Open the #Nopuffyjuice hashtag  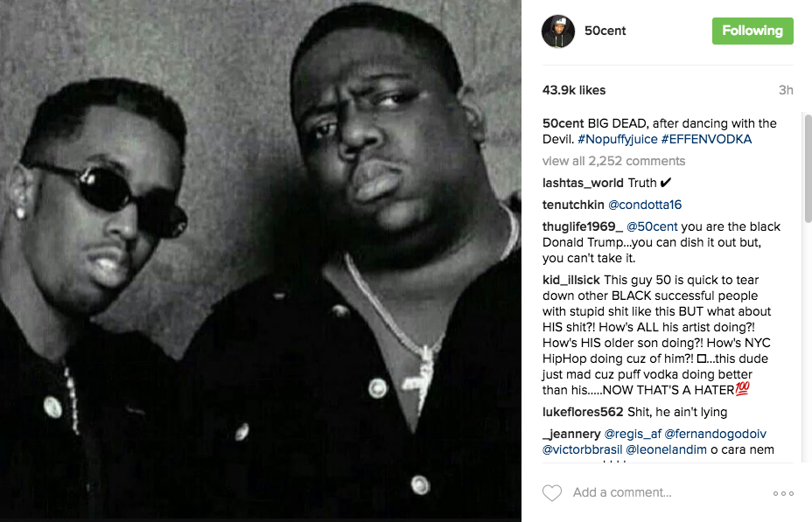click(617, 139)
